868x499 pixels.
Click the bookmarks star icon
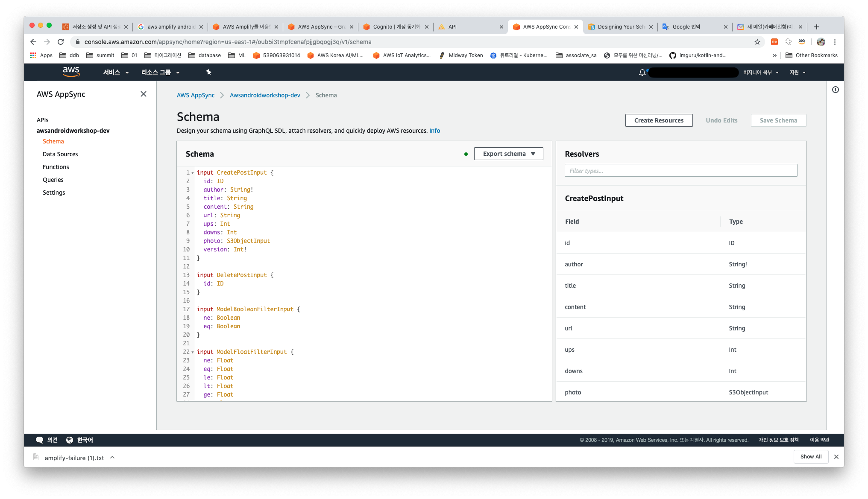click(757, 42)
